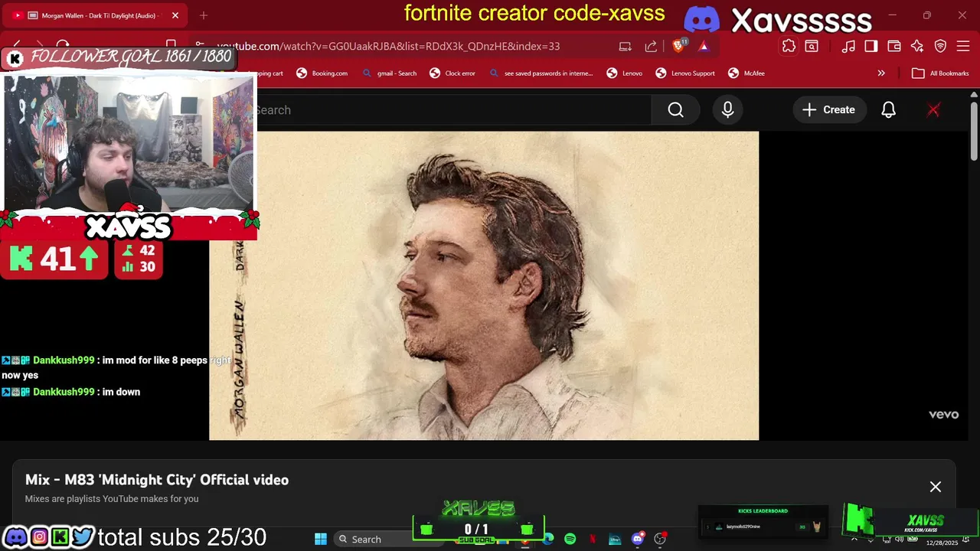Open the browser hamburger main menu
Image resolution: width=980 pixels, height=551 pixels.
964,46
